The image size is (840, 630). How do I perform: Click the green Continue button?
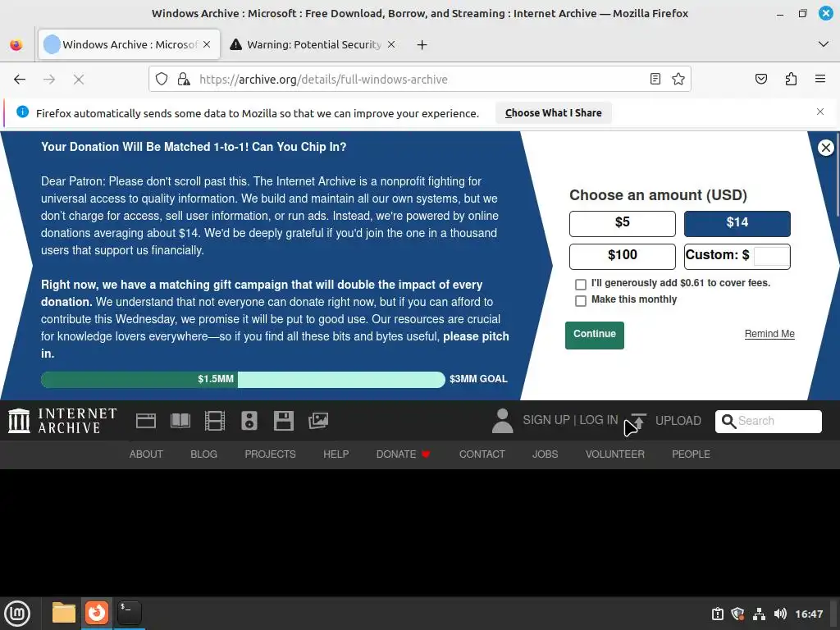[595, 336]
